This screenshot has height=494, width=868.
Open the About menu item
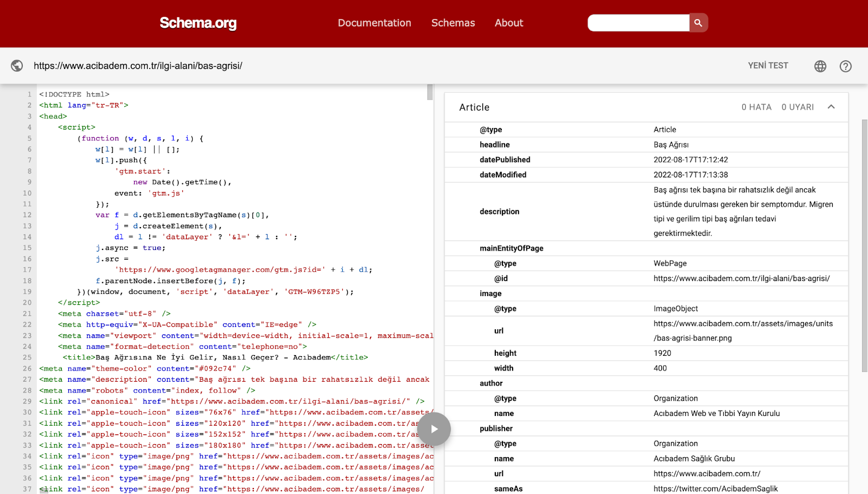509,23
